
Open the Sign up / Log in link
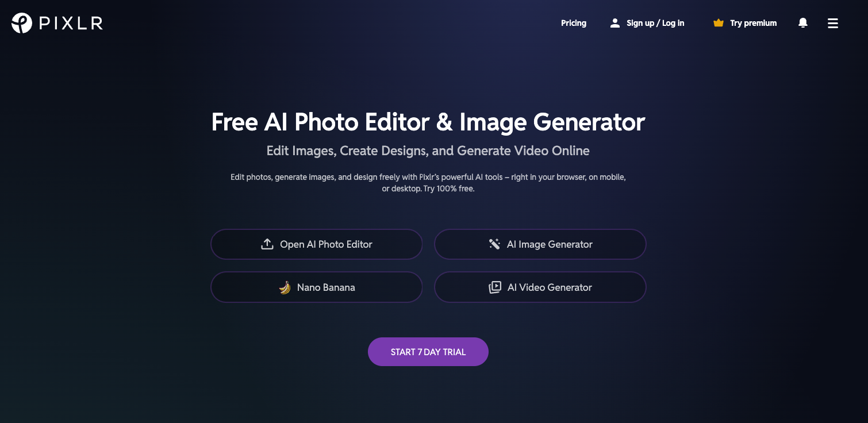655,23
